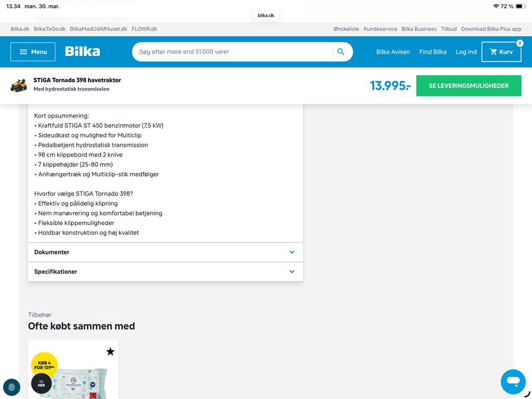Click the 'Ofte købt sammen med' heading
This screenshot has height=399, width=532.
point(81,326)
